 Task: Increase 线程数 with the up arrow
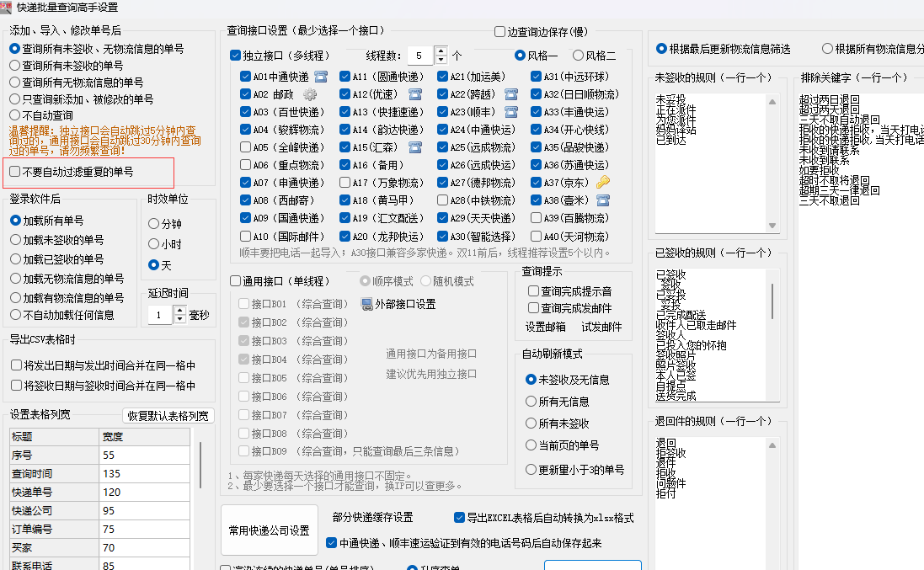pyautogui.click(x=441, y=51)
